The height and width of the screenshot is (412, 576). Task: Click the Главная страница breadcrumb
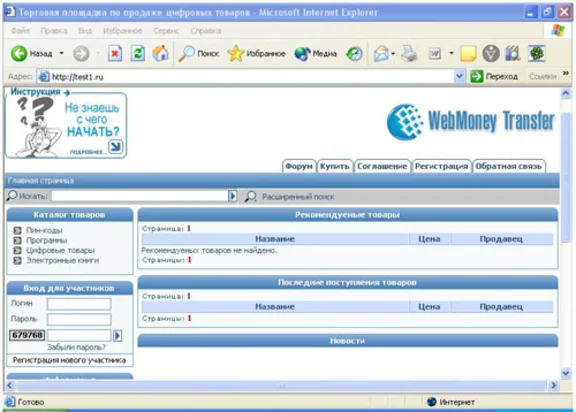pyautogui.click(x=41, y=181)
